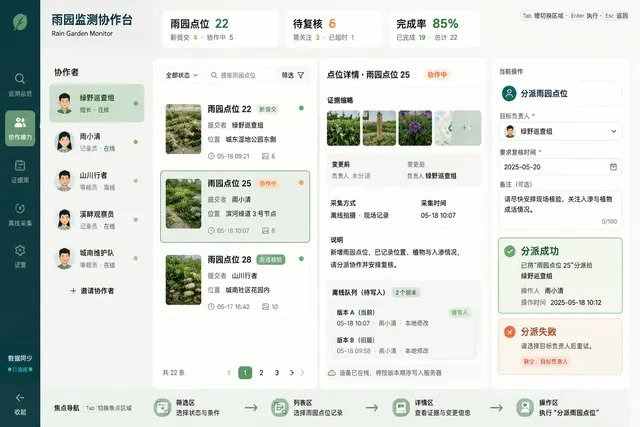The image size is (640, 427).
Task: Open the 雨园点位 25 record card
Action: (235, 207)
